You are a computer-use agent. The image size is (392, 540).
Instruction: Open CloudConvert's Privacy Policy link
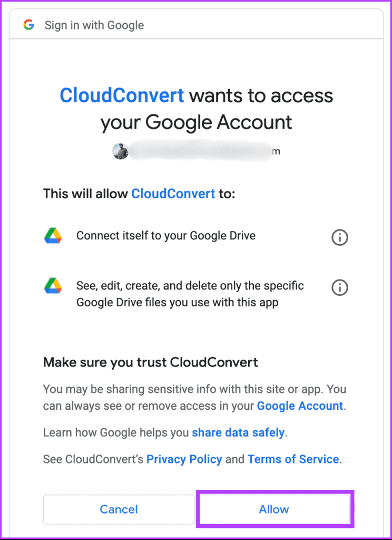[184, 459]
